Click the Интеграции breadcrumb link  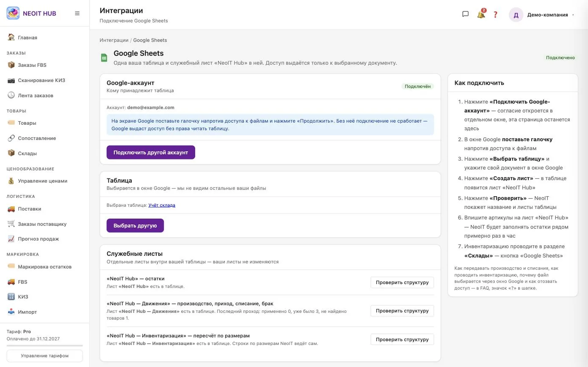[114, 40]
